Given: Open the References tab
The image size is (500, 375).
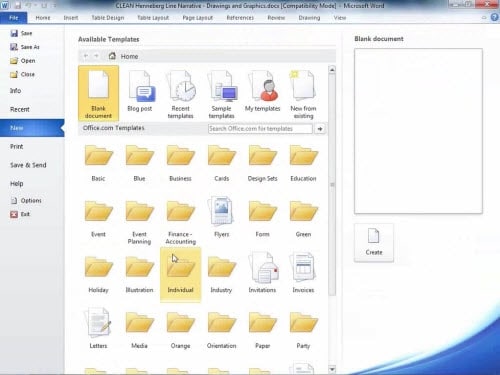Looking at the screenshot, I should tap(240, 18).
